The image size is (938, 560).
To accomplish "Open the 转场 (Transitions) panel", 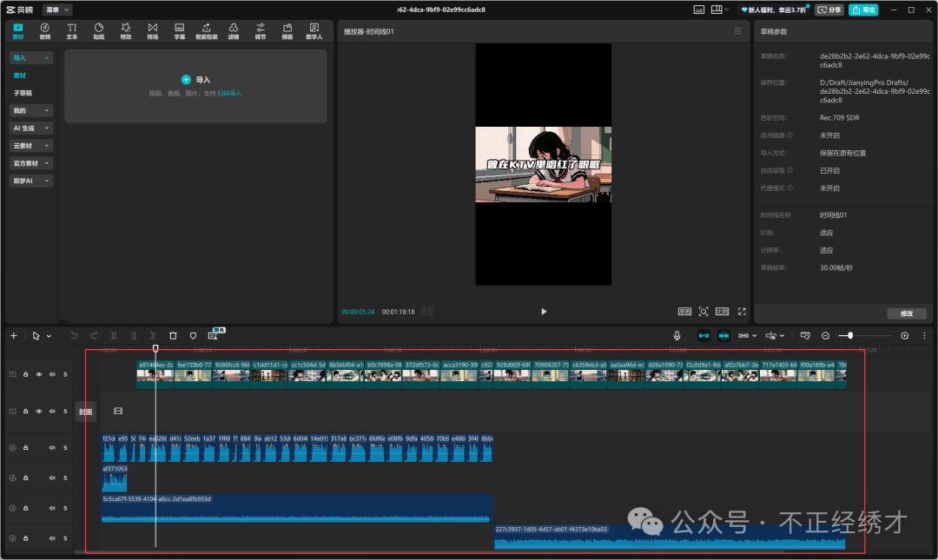I will click(153, 31).
